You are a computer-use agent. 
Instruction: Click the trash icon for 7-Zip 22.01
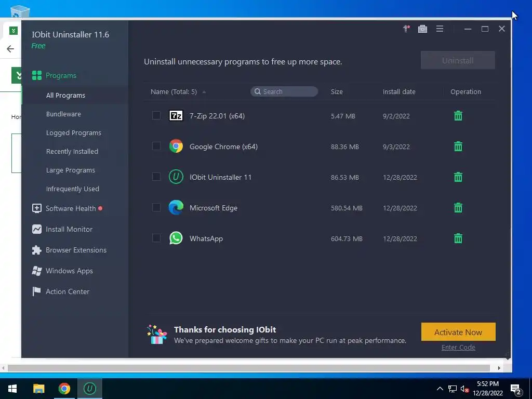458,116
